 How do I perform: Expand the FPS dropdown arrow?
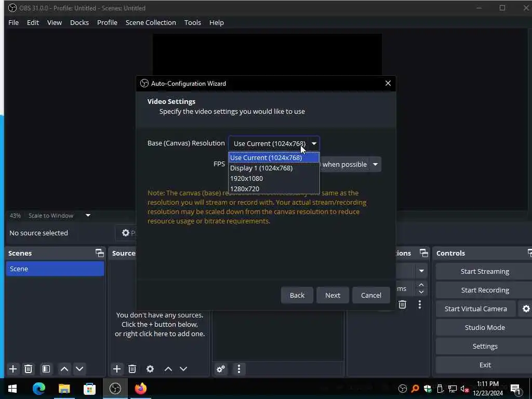(375, 165)
